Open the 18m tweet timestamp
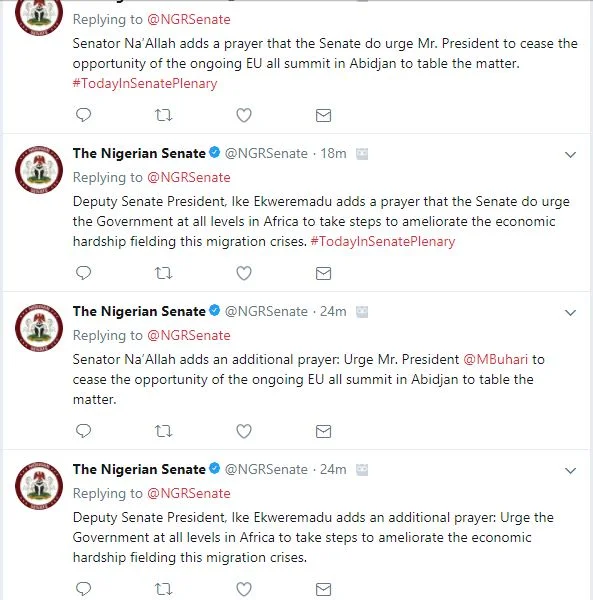 (333, 153)
